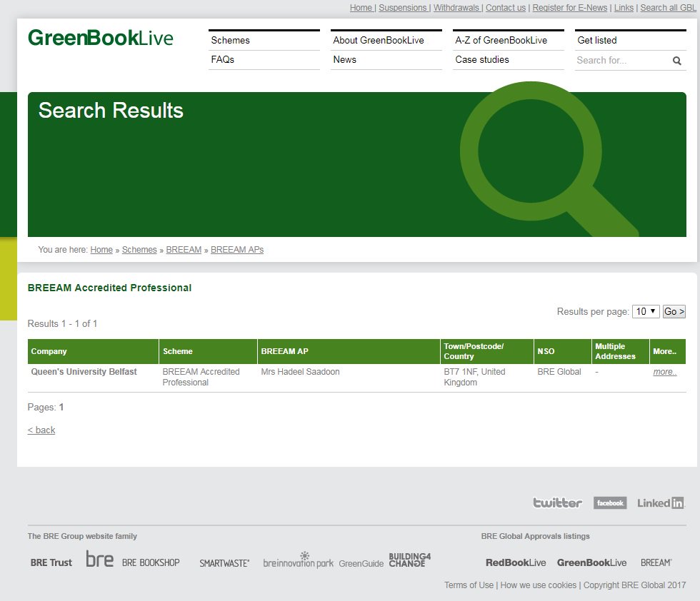Open About GreenBookLive menu item

click(386, 40)
